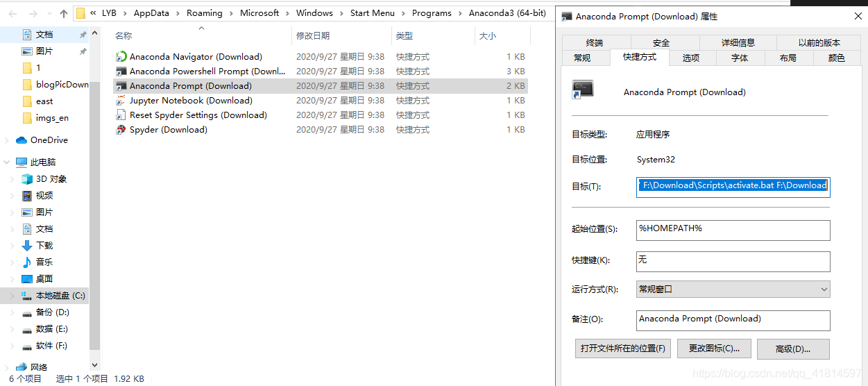The height and width of the screenshot is (386, 868).
Task: Switch to the 详细信息 tab
Action: 738,43
